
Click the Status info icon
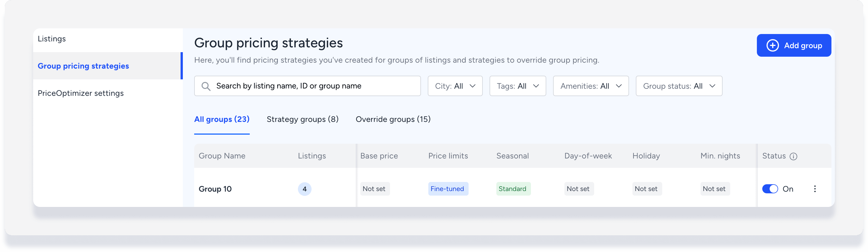click(x=793, y=156)
